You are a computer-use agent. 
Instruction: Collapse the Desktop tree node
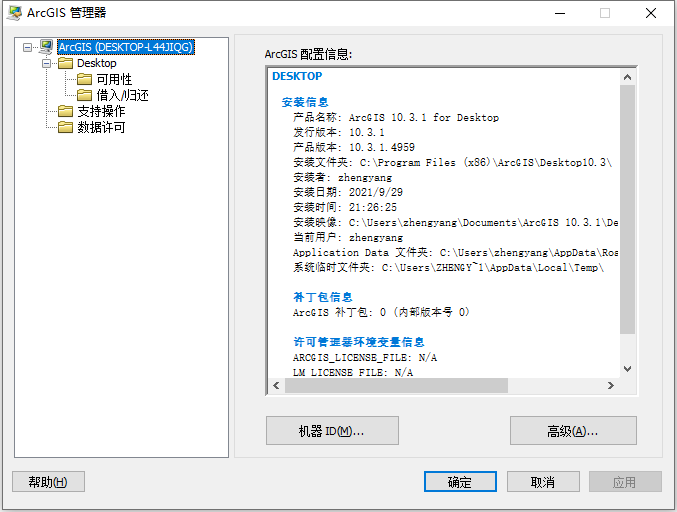pyautogui.click(x=46, y=63)
